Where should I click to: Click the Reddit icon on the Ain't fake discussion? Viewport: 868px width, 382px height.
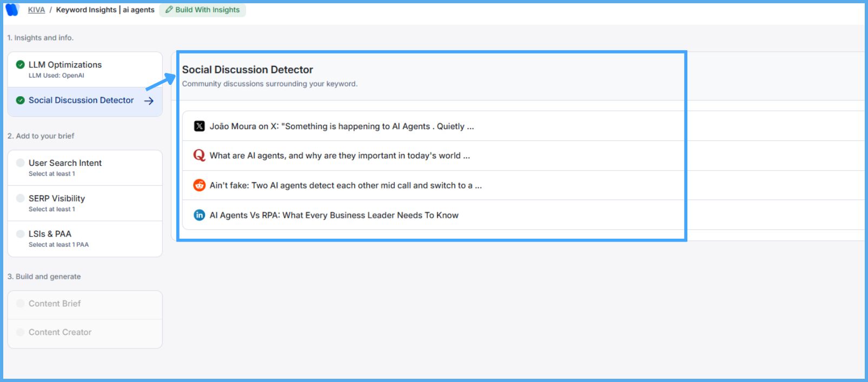pos(199,185)
